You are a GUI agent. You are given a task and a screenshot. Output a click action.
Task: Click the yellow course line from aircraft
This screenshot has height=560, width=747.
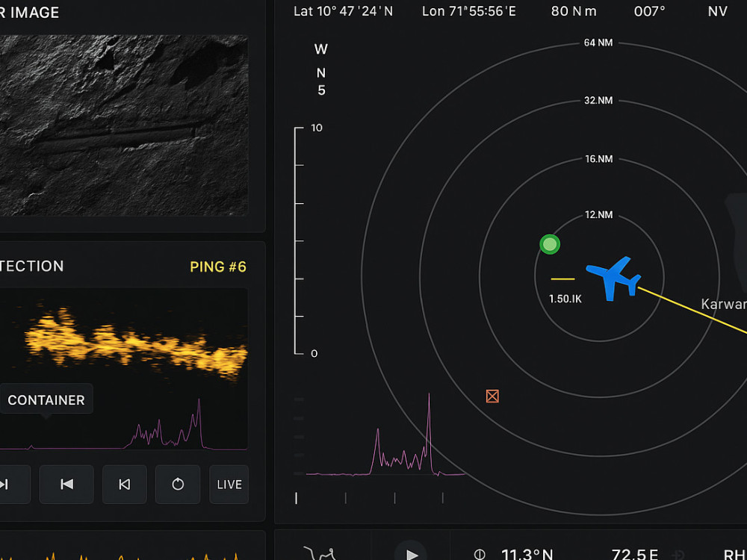pyautogui.click(x=692, y=310)
